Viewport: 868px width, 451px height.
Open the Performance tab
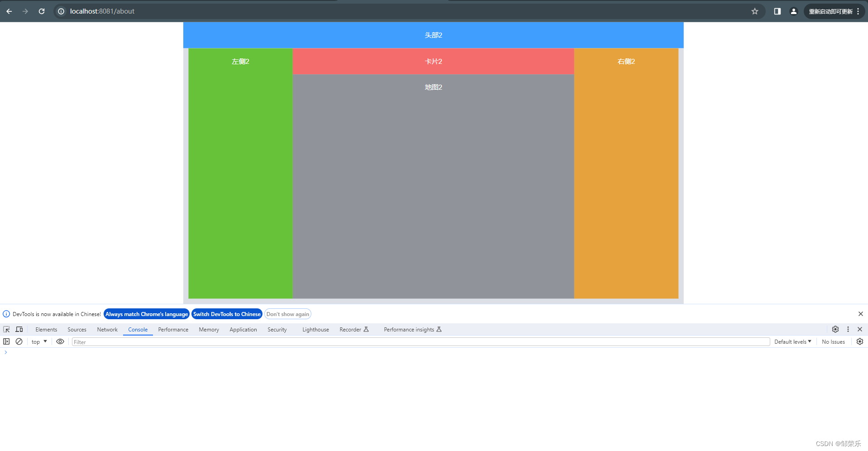173,330
